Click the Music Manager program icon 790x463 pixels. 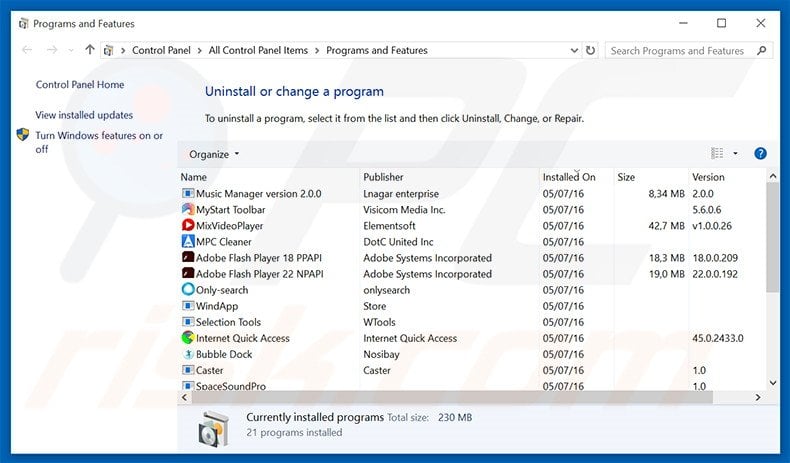pos(188,193)
